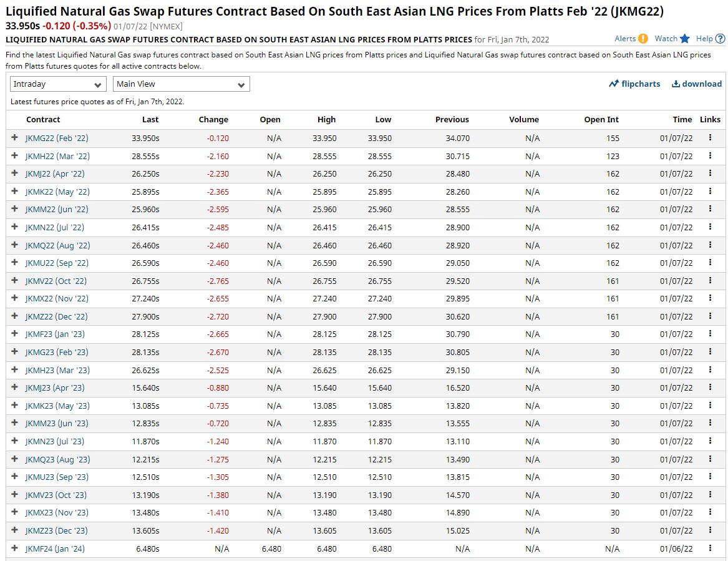
Task: Open Links menu for JKMN23 (Jul '23) row
Action: 710,441
